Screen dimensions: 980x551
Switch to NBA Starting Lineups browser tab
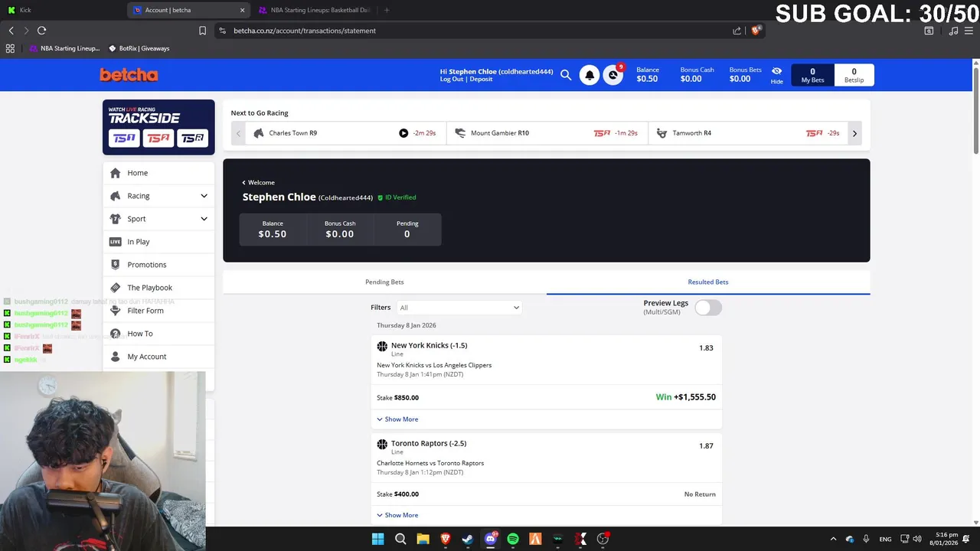click(x=315, y=10)
